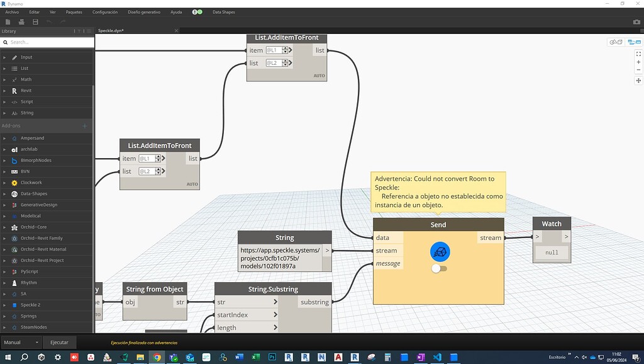Click the Send node title bar
This screenshot has width=644, height=364.
tap(438, 225)
